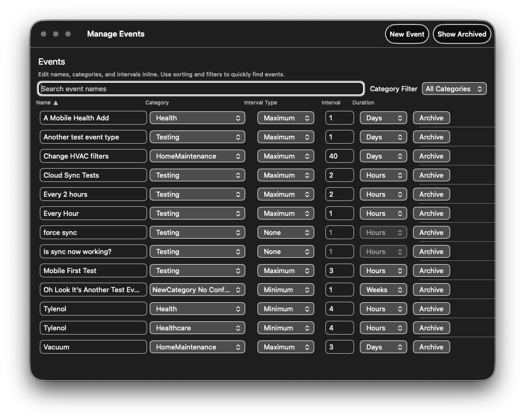525x420 pixels.
Task: Open the duration dropdown for "Every 2 hours"
Action: [x=383, y=194]
